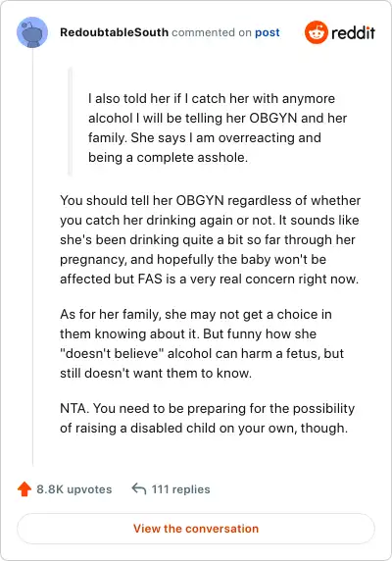Viewport: 392px width, 561px height.
Task: Click the reply arrow icon
Action: coord(138,488)
